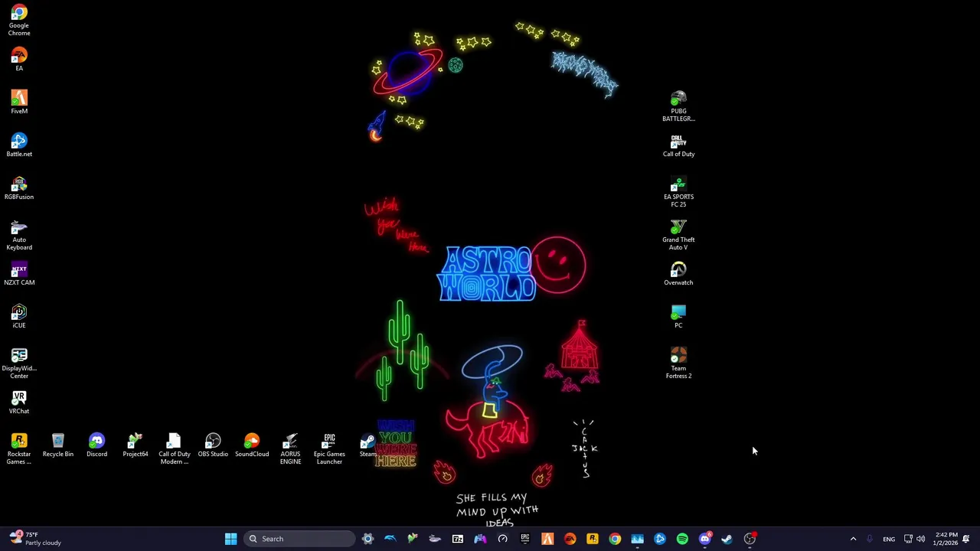Open PUBG BATTLEGROUNDS desktop shortcut
This screenshot has height=551, width=980.
[678, 106]
